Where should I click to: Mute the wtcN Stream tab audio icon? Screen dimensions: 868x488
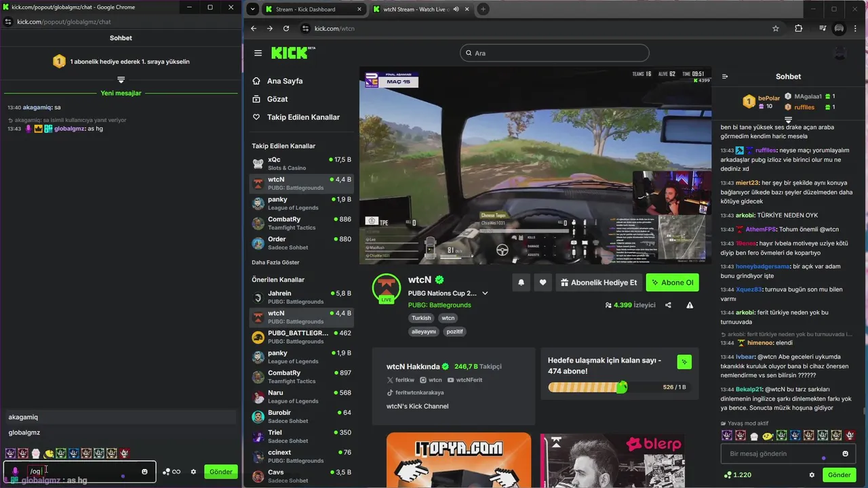(x=456, y=9)
